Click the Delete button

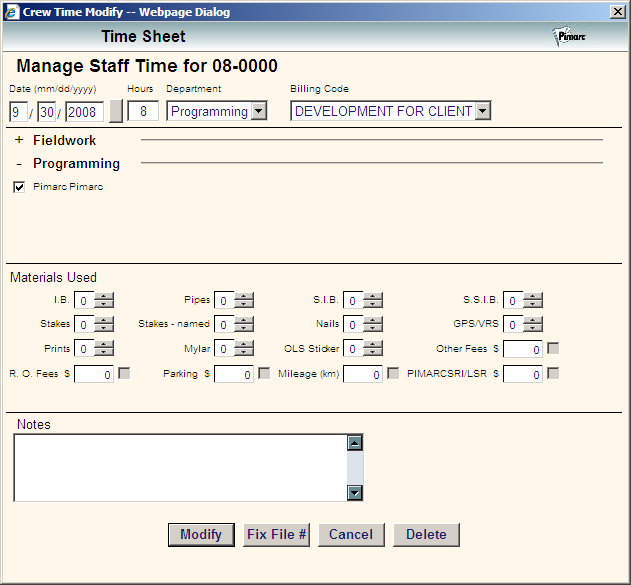(x=426, y=535)
